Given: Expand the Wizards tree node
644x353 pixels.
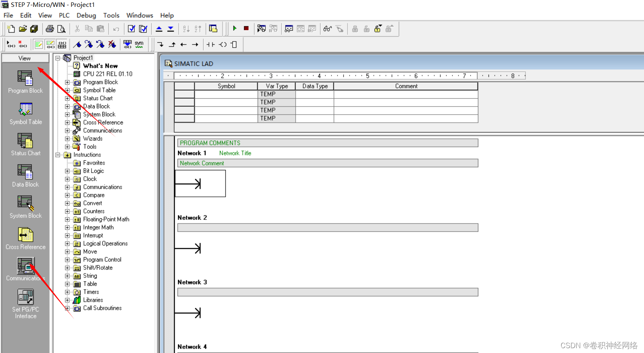Looking at the screenshot, I should click(x=67, y=139).
